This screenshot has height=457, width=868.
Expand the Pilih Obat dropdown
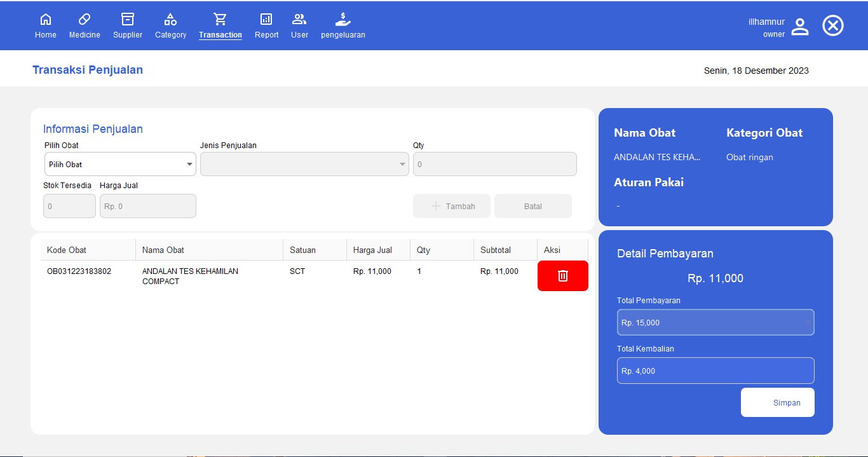[x=120, y=164]
